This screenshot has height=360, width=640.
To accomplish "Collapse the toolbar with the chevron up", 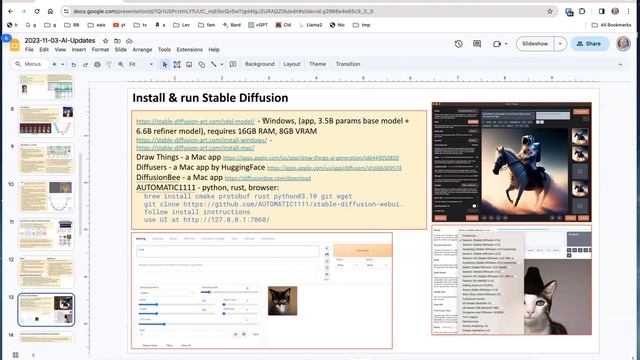I will [620, 64].
